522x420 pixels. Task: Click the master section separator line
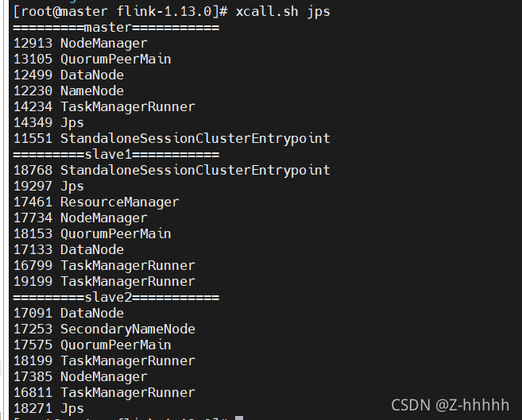[x=116, y=28]
